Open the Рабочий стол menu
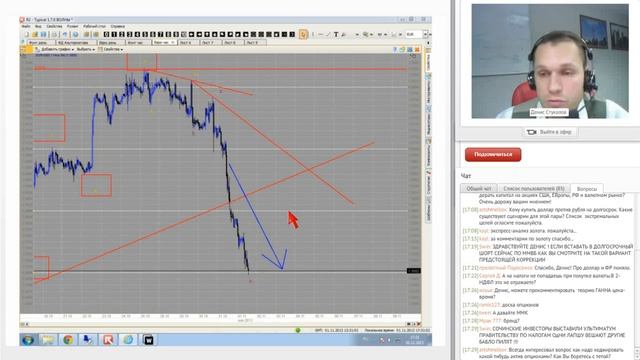 point(94,26)
